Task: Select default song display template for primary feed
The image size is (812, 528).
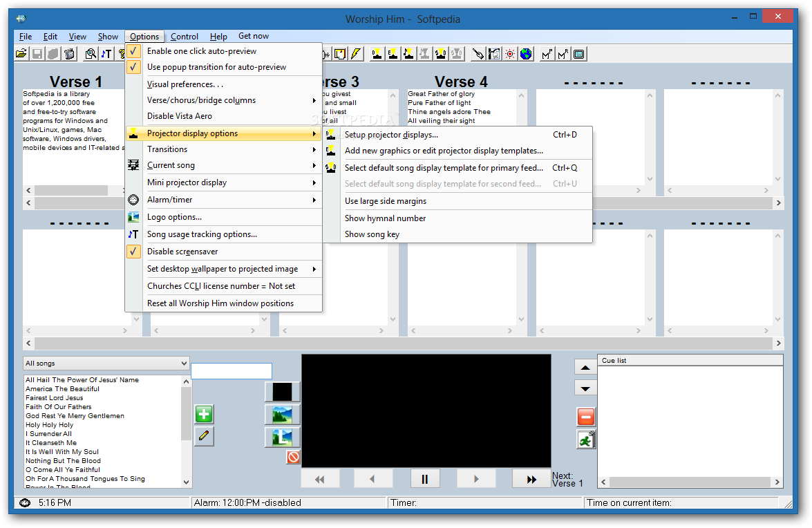Action: click(457, 168)
